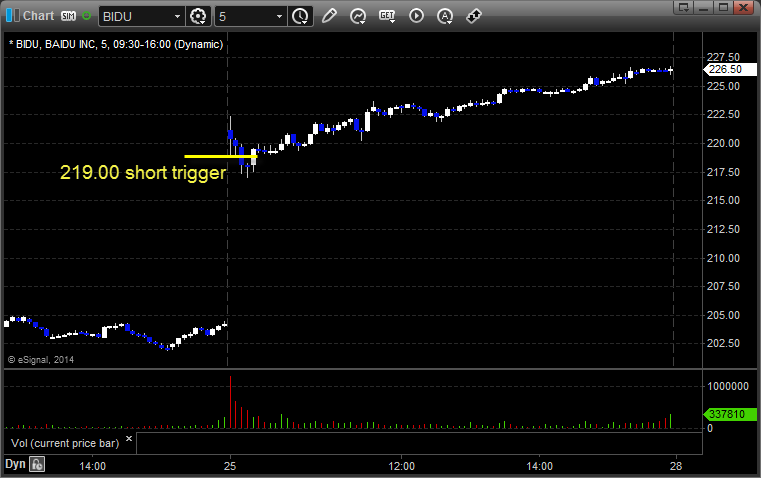761x478 pixels.
Task: Click the Vol (current price bar) label
Action: pyautogui.click(x=65, y=443)
